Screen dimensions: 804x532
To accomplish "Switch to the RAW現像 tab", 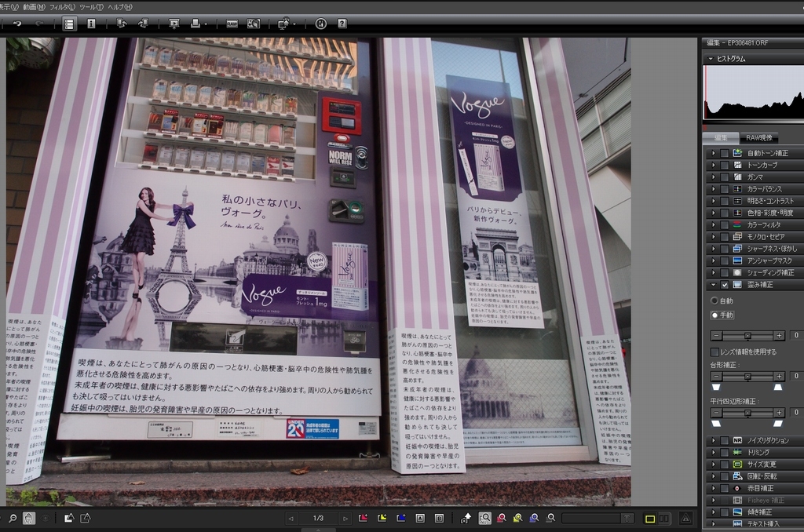I will (x=759, y=138).
